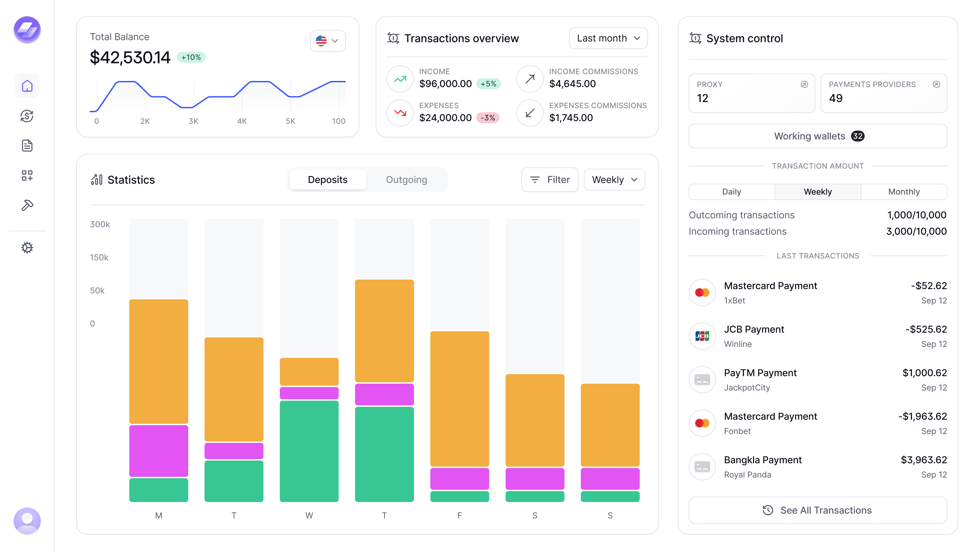
Task: Click the apps grid plus icon
Action: click(27, 175)
